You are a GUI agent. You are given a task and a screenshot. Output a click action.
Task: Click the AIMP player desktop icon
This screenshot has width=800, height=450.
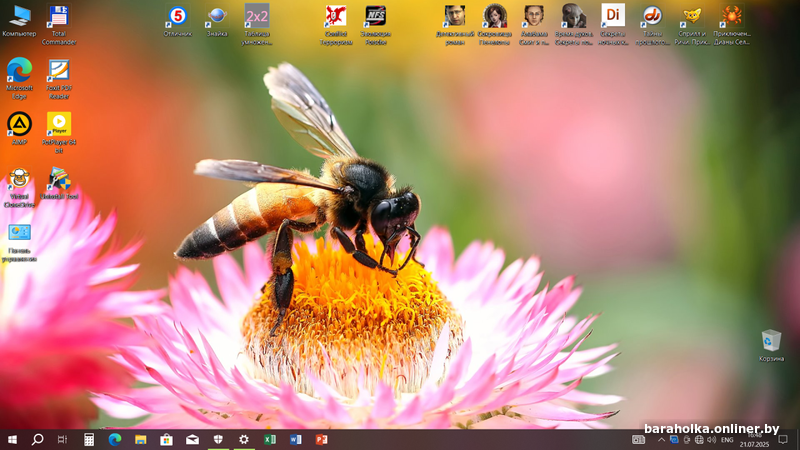tap(19, 124)
